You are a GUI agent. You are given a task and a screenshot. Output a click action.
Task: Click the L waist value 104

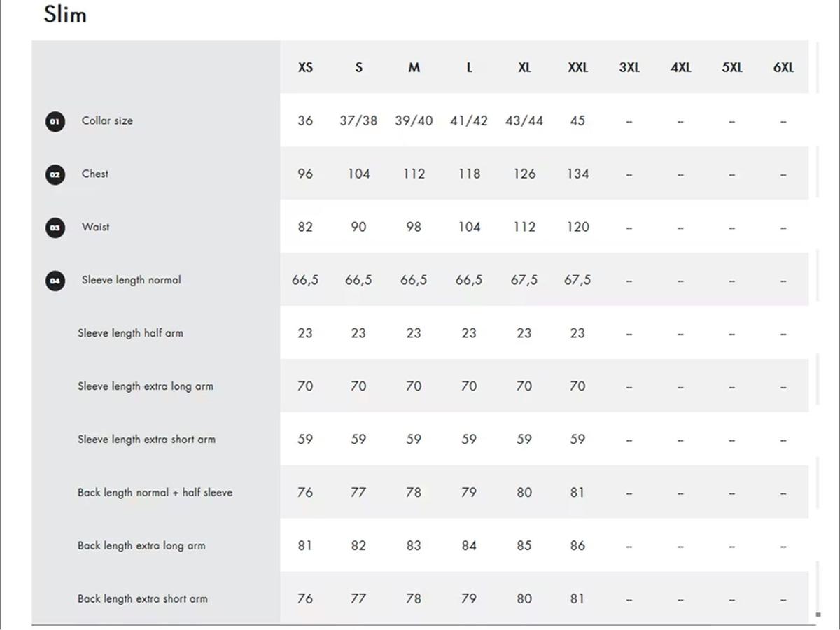[469, 227]
